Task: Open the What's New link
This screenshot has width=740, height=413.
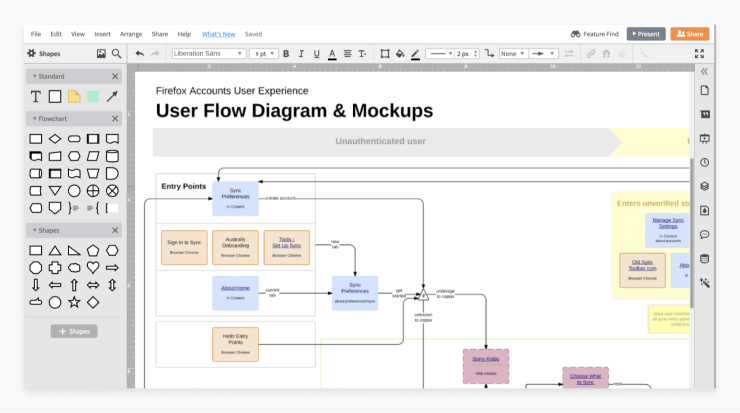Action: [x=219, y=34]
